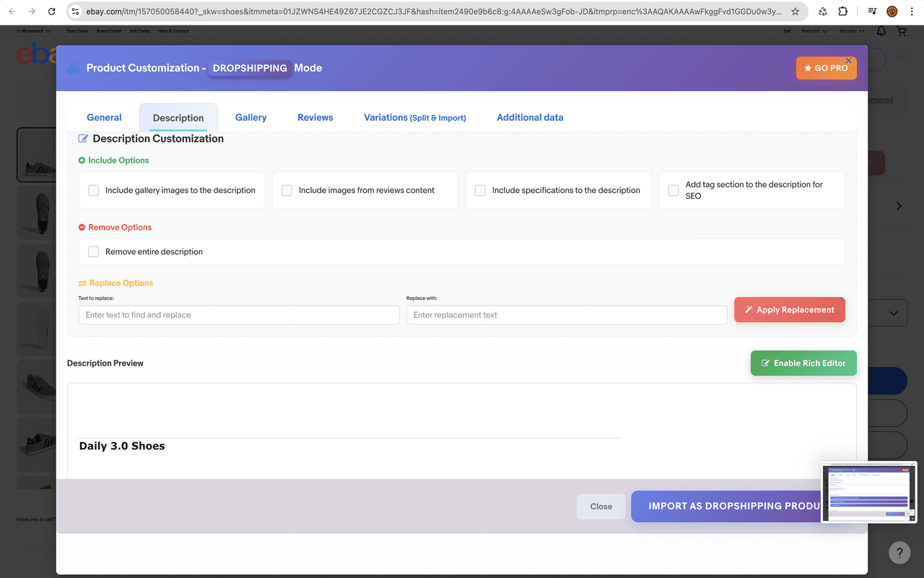Expand the collapsed chevron on the right panel
The width and height of the screenshot is (924, 578).
point(899,205)
